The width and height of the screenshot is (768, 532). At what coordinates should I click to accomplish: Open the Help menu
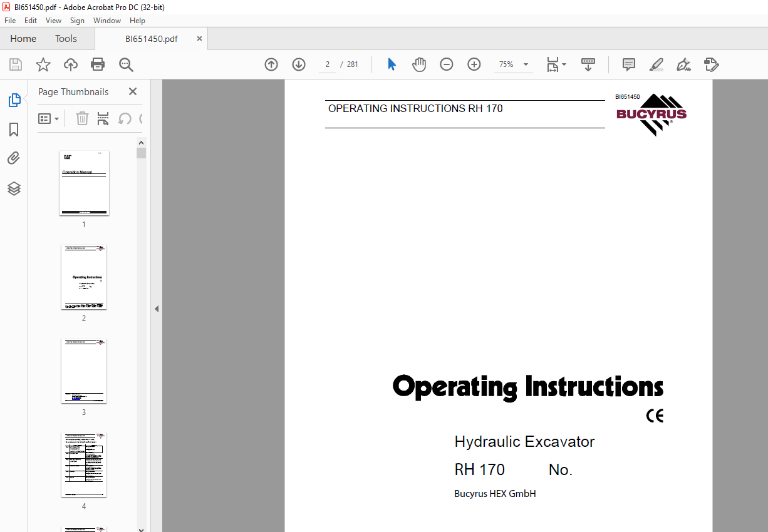tap(138, 21)
